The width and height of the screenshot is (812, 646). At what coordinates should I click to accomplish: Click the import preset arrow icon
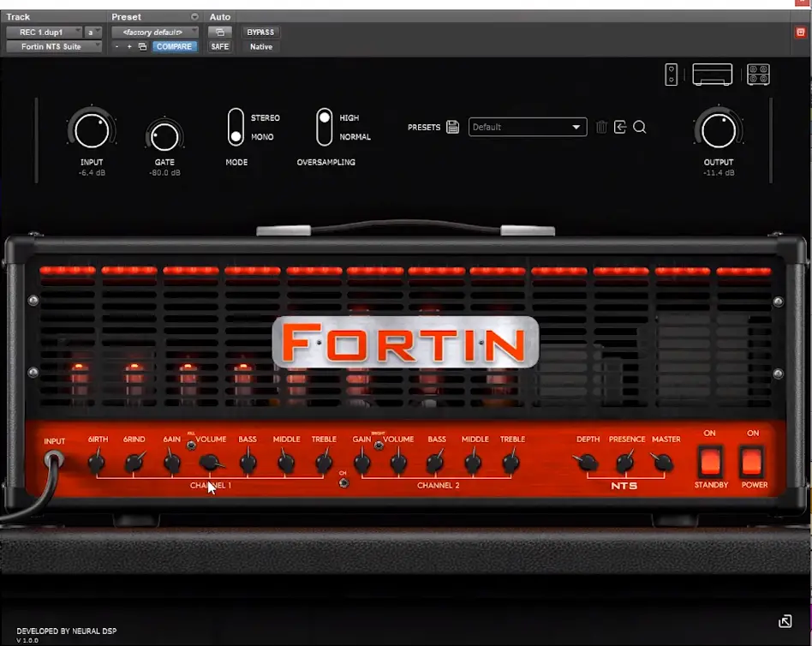coord(620,127)
